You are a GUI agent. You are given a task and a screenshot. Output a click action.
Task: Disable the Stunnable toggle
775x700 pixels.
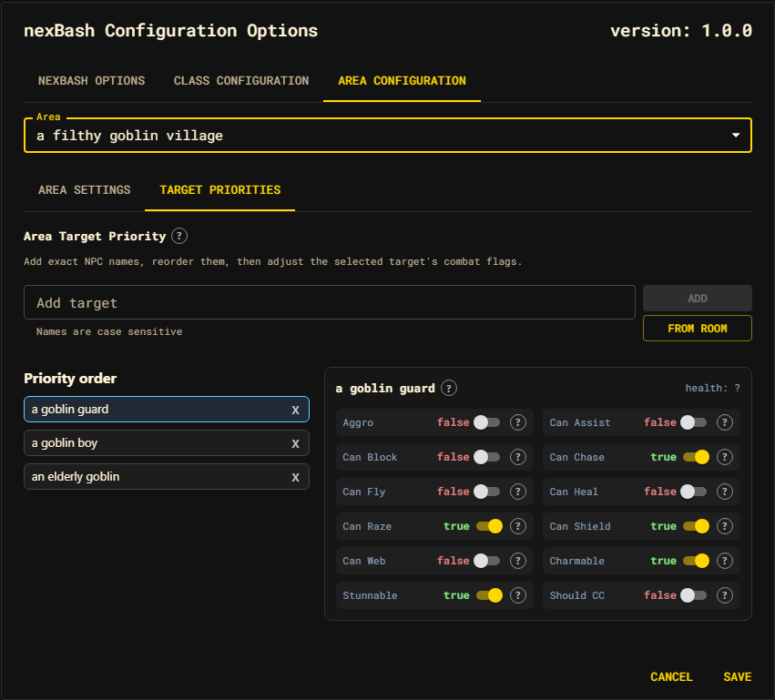coord(489,595)
